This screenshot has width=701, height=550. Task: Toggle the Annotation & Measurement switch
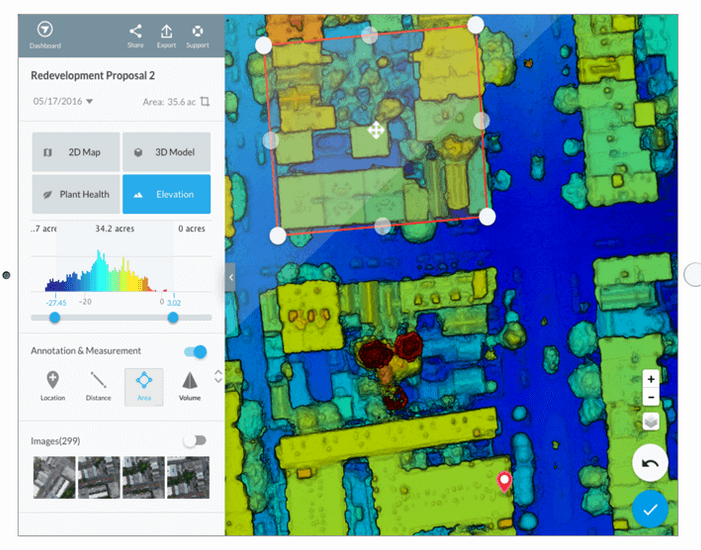click(x=196, y=351)
